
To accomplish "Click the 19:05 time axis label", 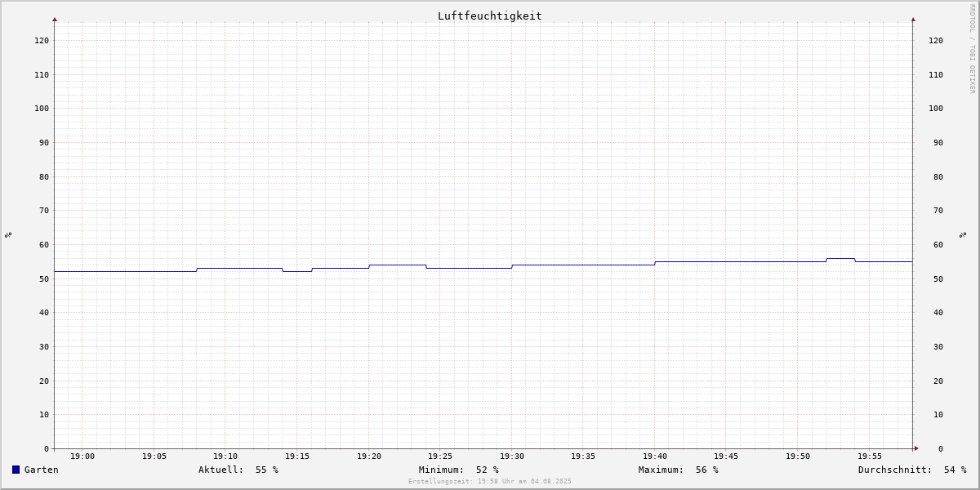I will (154, 457).
